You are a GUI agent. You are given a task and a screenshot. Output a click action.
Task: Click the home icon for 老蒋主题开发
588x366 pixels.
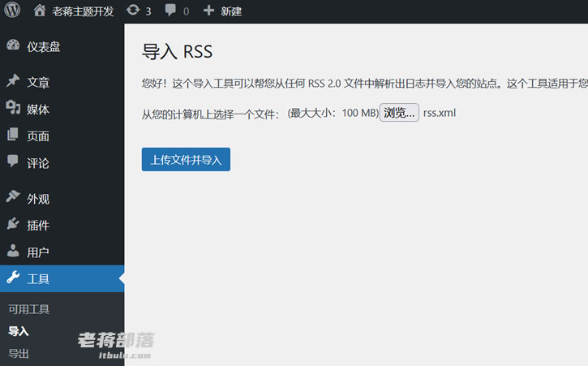click(40, 11)
